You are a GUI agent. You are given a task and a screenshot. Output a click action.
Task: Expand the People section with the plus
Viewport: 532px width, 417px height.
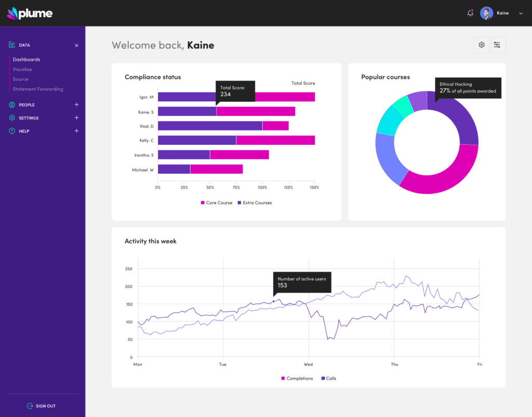pos(76,104)
